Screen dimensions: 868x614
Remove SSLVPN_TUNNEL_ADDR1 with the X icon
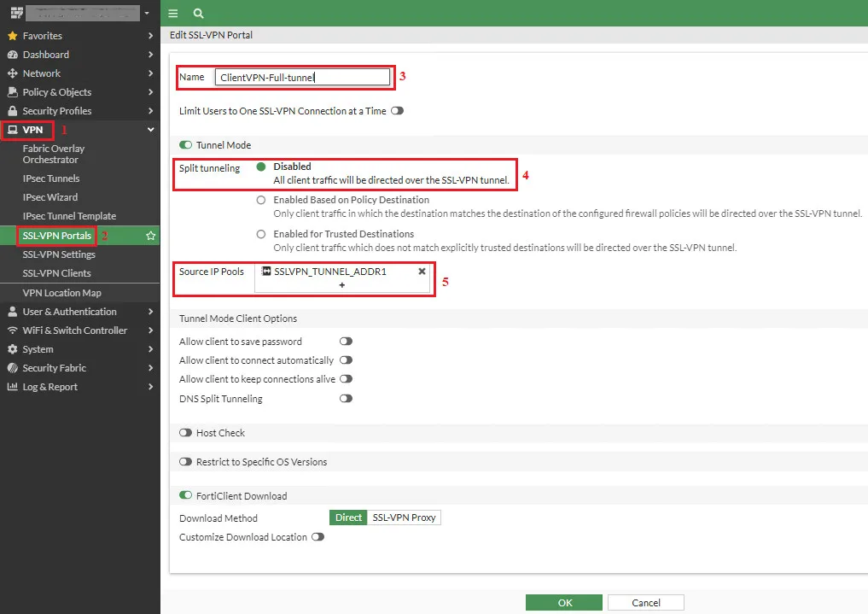point(422,272)
